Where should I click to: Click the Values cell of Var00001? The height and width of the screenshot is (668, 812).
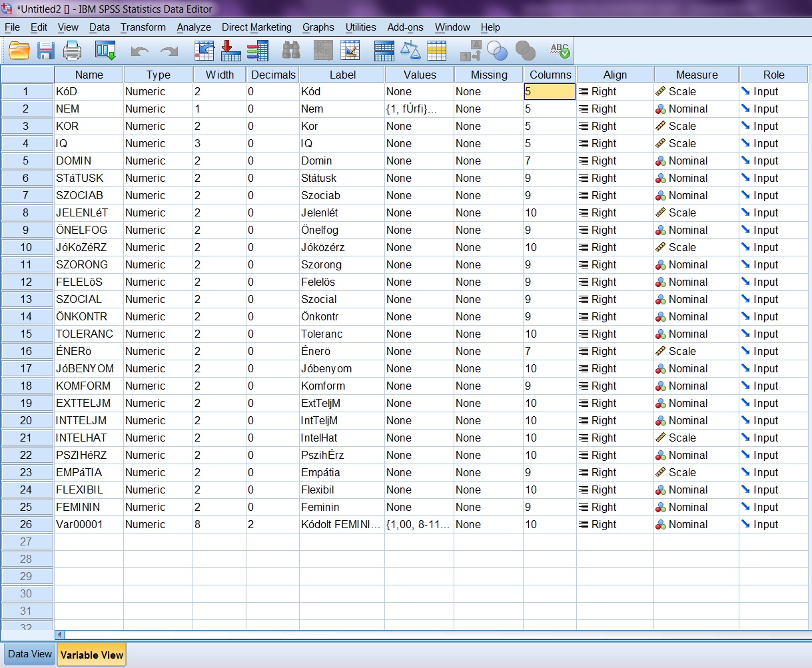point(419,525)
